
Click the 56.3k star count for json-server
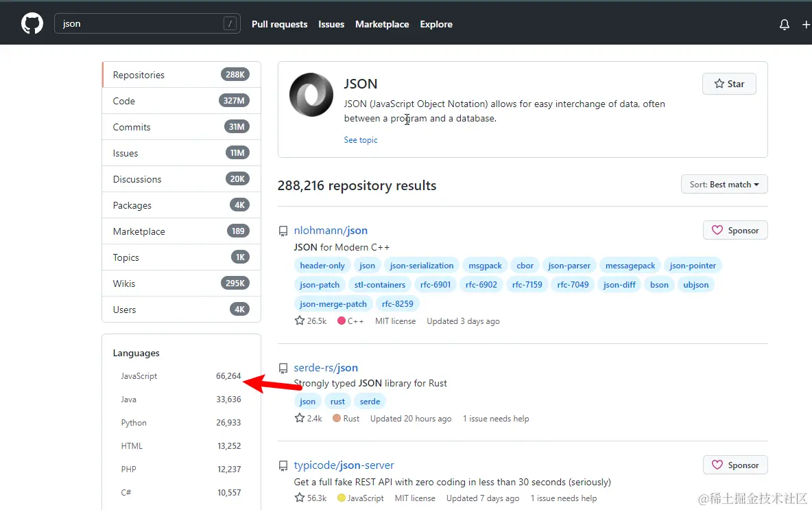[x=311, y=498]
